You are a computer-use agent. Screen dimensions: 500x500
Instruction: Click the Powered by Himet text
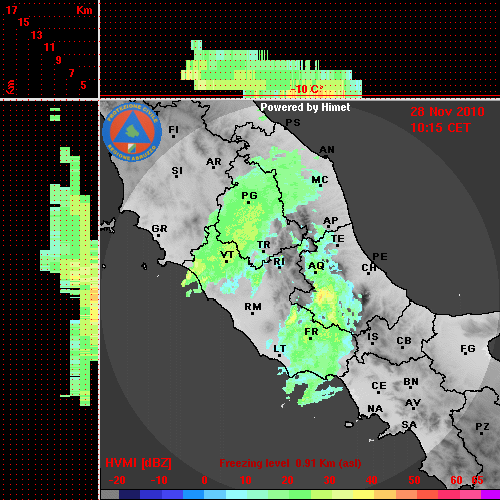point(305,107)
